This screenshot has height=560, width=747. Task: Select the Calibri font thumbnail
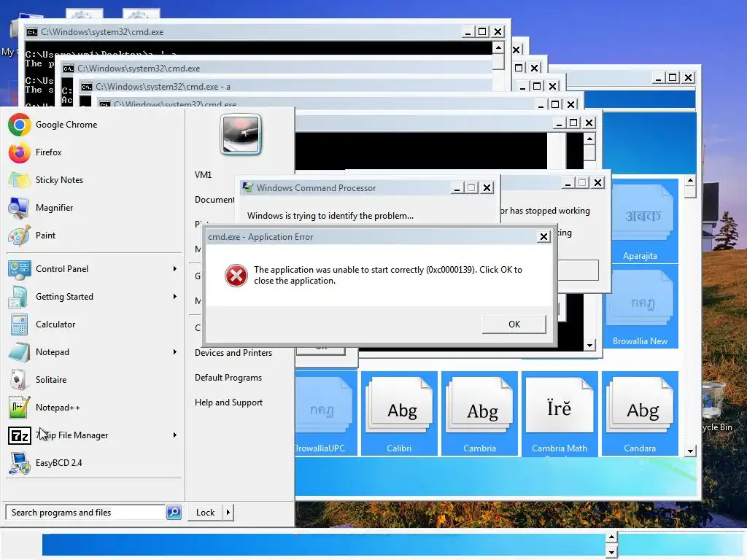[x=399, y=413]
